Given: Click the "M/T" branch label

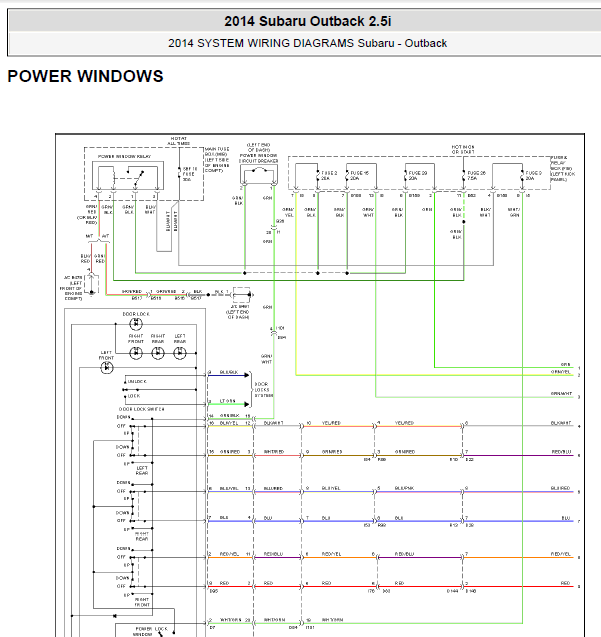Looking at the screenshot, I should coord(89,236).
